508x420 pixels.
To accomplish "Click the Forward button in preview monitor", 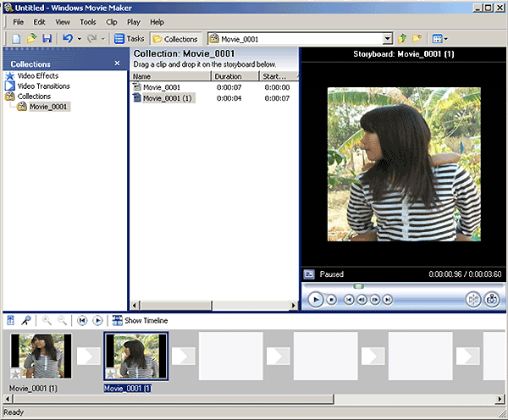I will pos(388,300).
